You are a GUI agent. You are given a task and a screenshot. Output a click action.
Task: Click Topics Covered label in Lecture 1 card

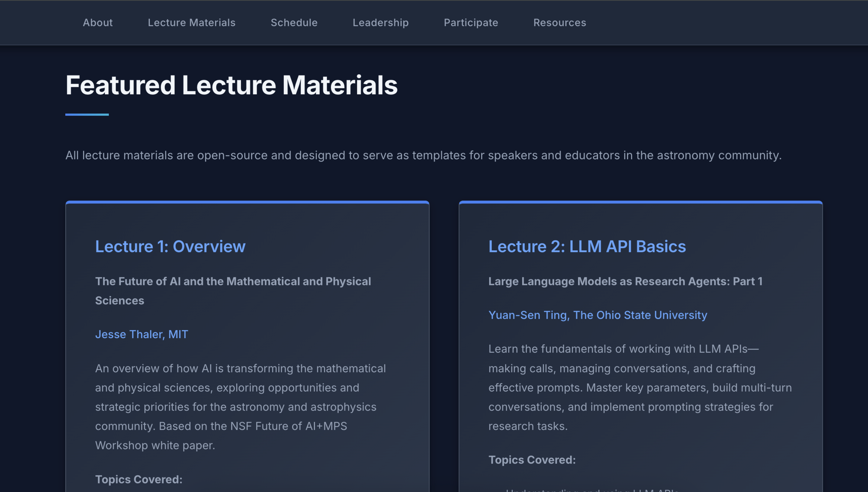point(139,479)
